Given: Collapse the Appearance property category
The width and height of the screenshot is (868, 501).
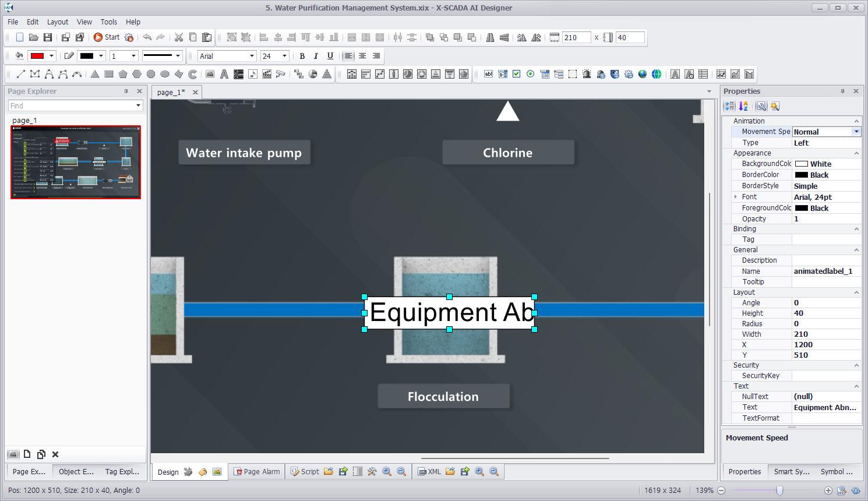Looking at the screenshot, I should click(x=856, y=153).
